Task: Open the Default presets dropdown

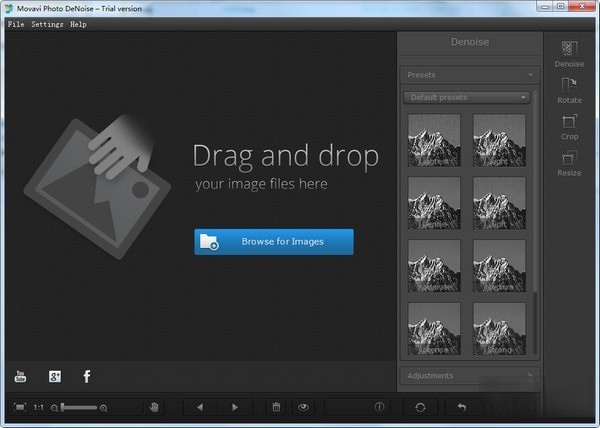Action: pos(467,97)
